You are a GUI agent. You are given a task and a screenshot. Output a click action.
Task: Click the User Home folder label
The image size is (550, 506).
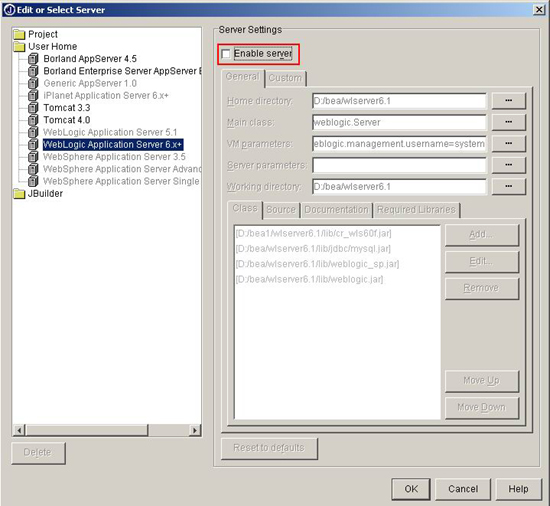click(53, 47)
